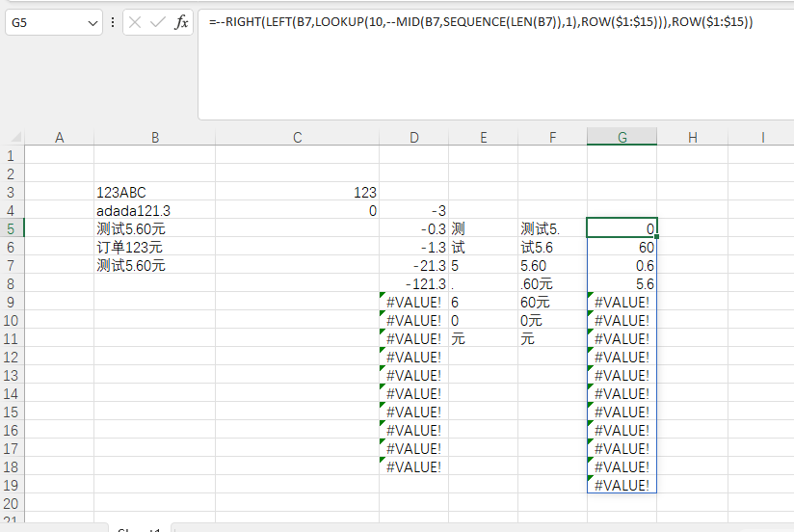Select cell B7 with 测试5.60元
The width and height of the screenshot is (794, 532).
pyautogui.click(x=155, y=265)
